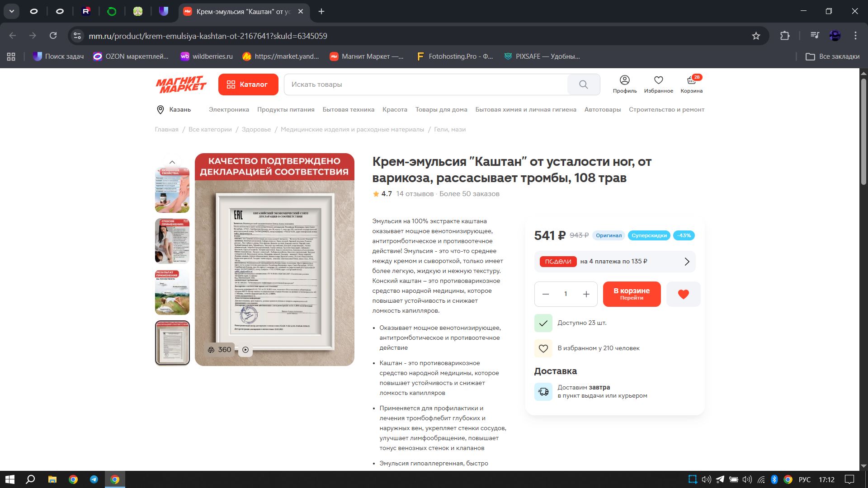Click the 'В корзине Перейти' button
The width and height of the screenshot is (868, 488).
coord(632,294)
